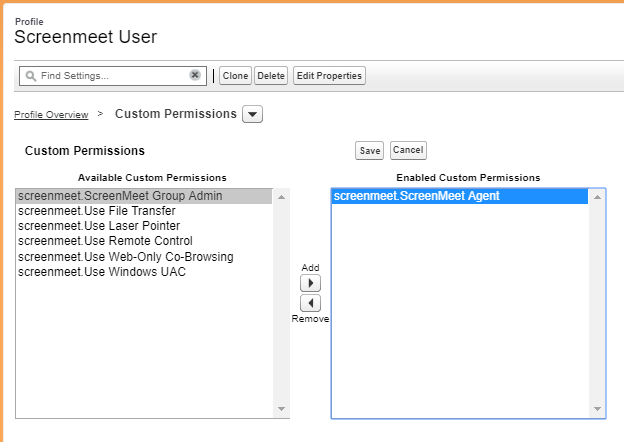
Task: Click the Remove left-arrow button
Action: coord(310,303)
